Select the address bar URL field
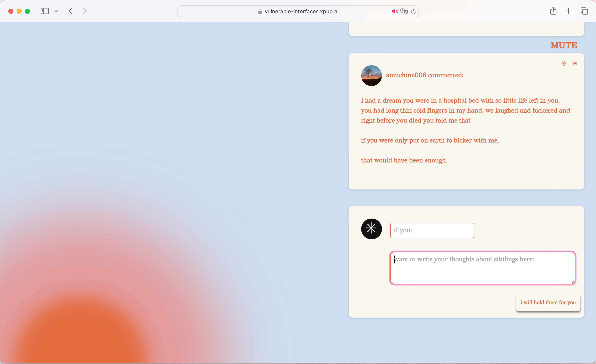Screen dimensions: 596x364 click(298, 11)
